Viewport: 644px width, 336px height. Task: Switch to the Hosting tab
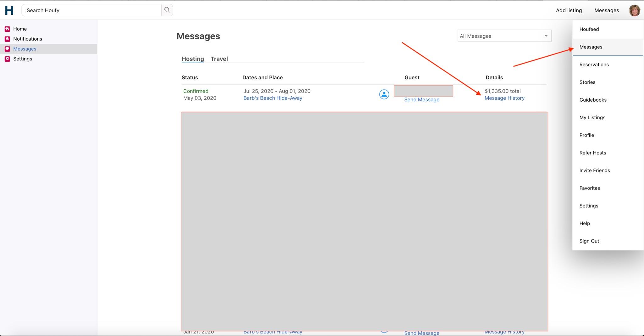click(x=192, y=59)
